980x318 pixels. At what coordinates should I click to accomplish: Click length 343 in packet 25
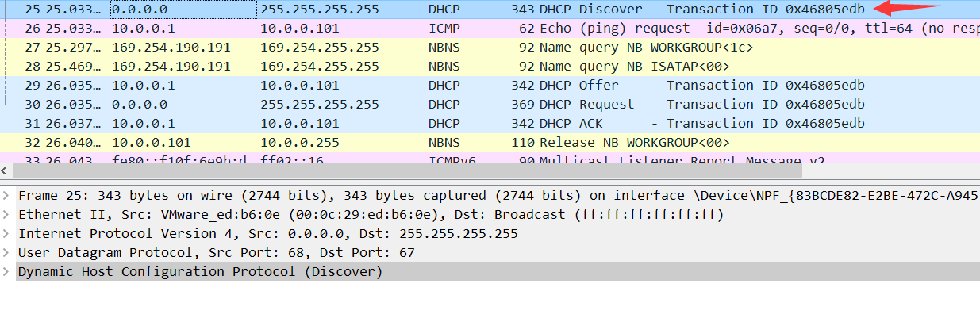point(522,10)
